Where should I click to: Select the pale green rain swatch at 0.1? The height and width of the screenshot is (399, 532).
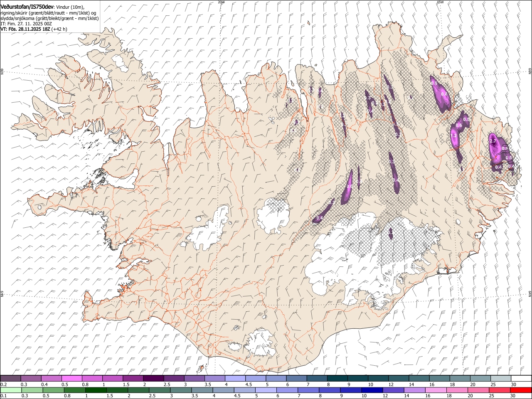[x=11, y=390]
